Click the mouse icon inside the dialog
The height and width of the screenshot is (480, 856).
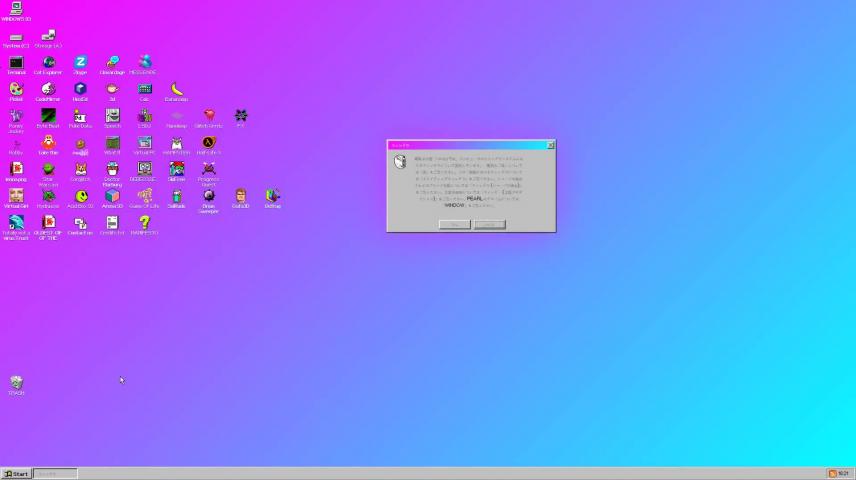400,162
